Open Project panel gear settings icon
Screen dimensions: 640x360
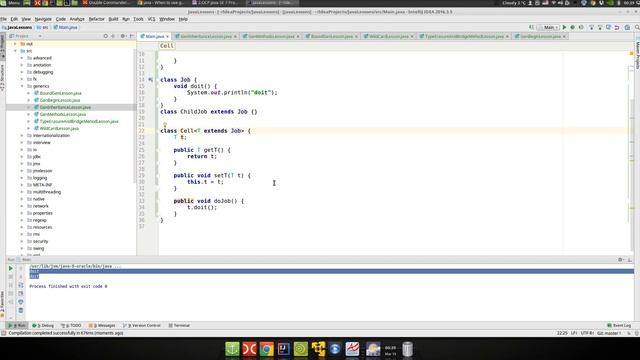coord(122,36)
